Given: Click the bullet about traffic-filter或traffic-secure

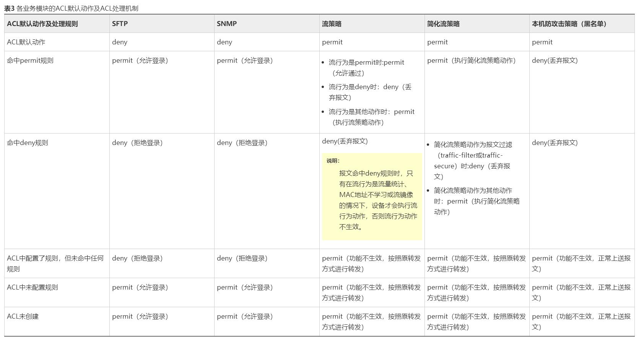Looking at the screenshot, I should tap(473, 161).
